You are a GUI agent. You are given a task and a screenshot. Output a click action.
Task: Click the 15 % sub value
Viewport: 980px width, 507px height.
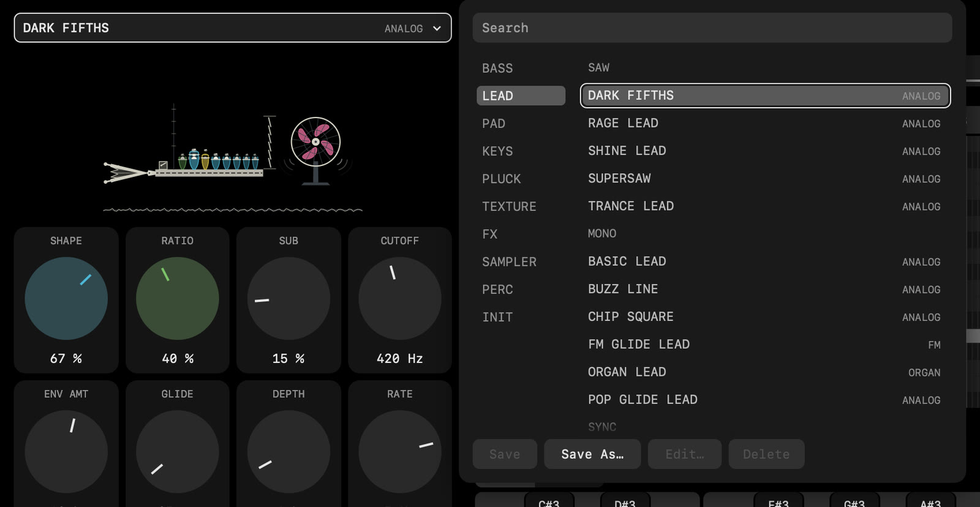(x=288, y=359)
